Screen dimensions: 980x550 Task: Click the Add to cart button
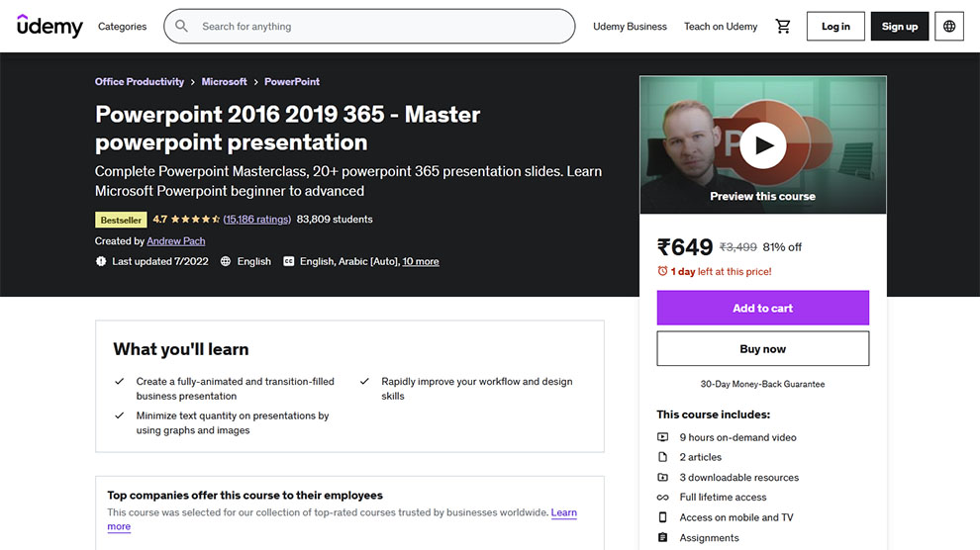click(762, 308)
